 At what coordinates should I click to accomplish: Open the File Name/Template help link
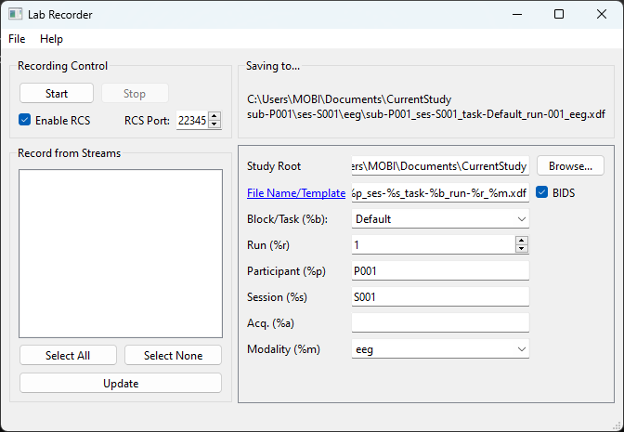[x=296, y=193]
